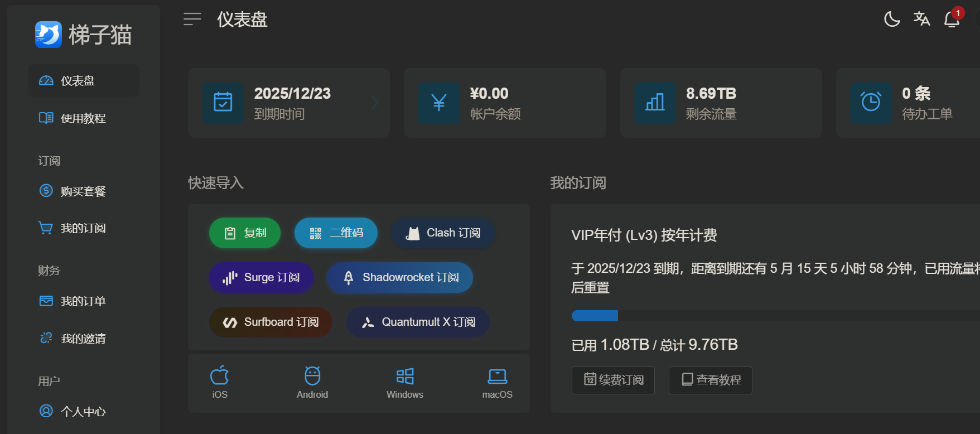Click the 梯子猫 logo icon

click(49, 35)
